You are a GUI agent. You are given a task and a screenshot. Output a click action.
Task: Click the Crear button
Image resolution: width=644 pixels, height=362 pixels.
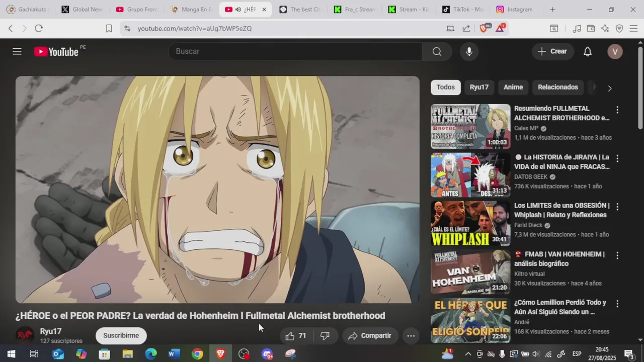[x=552, y=51]
